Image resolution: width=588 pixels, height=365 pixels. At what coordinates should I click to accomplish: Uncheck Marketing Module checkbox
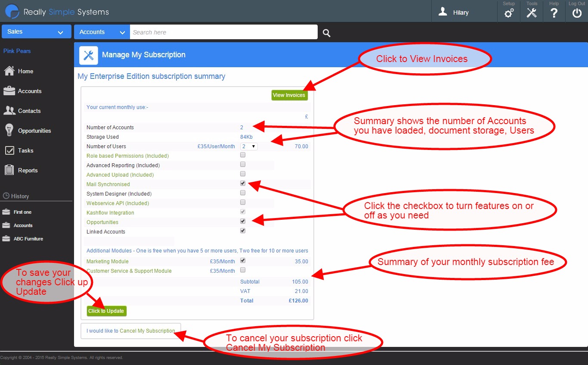coord(243,260)
